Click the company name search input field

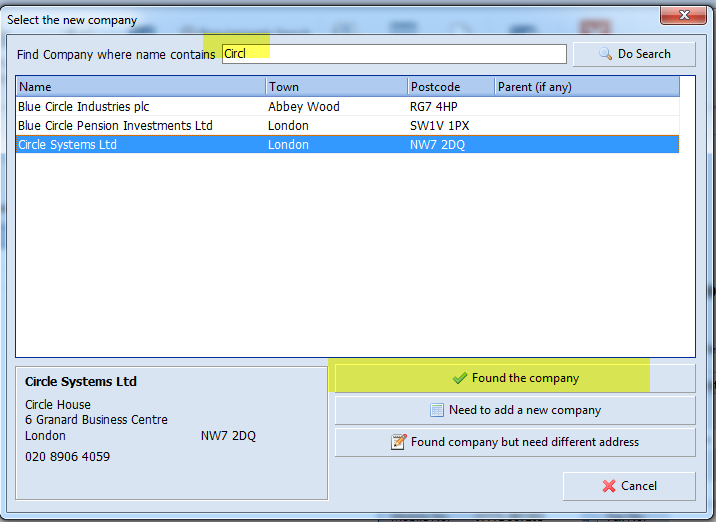point(394,54)
